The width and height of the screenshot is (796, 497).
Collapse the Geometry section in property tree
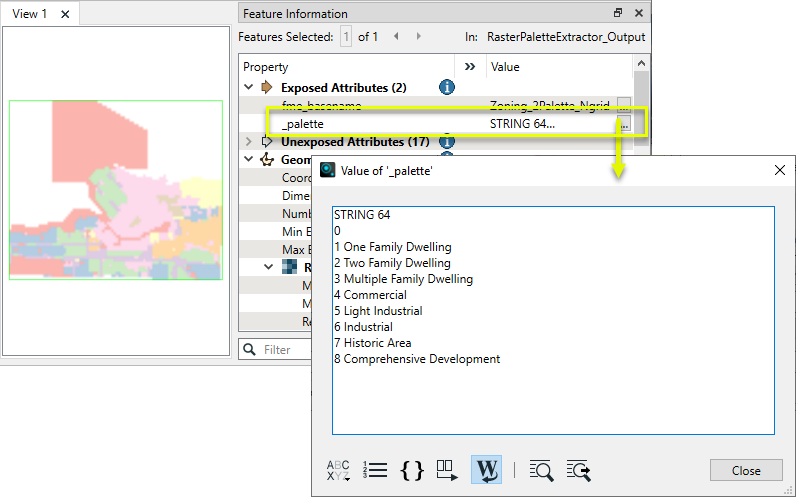[x=249, y=160]
